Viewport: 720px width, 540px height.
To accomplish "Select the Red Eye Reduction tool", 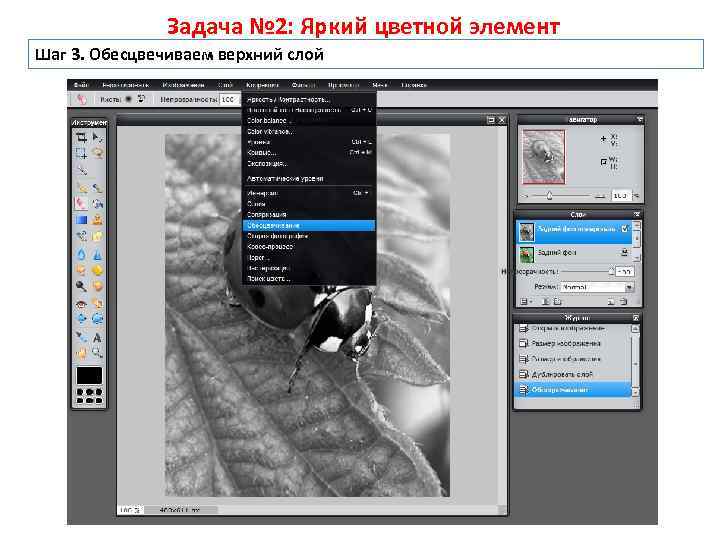I will coord(81,304).
